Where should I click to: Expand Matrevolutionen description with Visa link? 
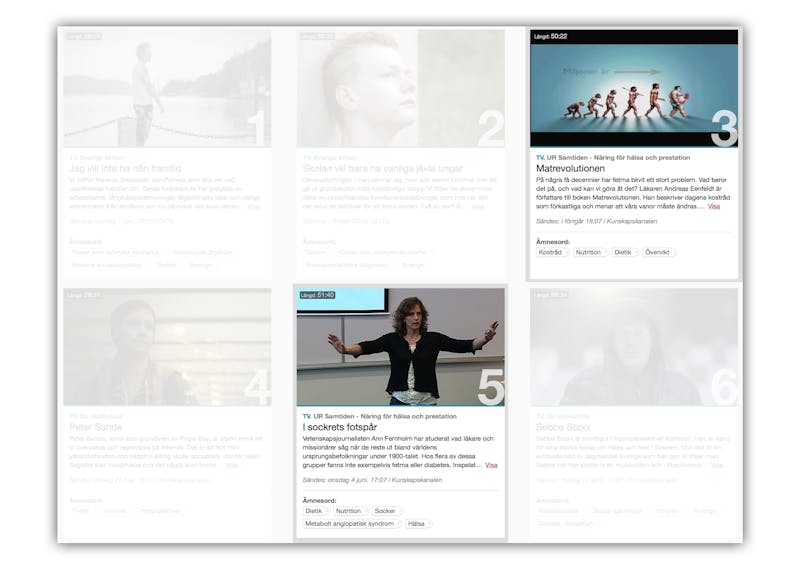(x=714, y=206)
